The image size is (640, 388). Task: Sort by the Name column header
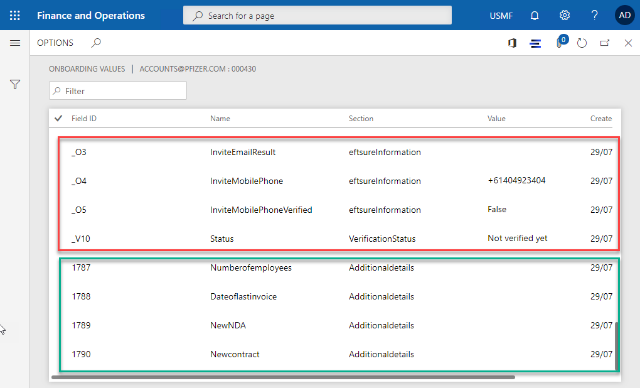(x=220, y=118)
